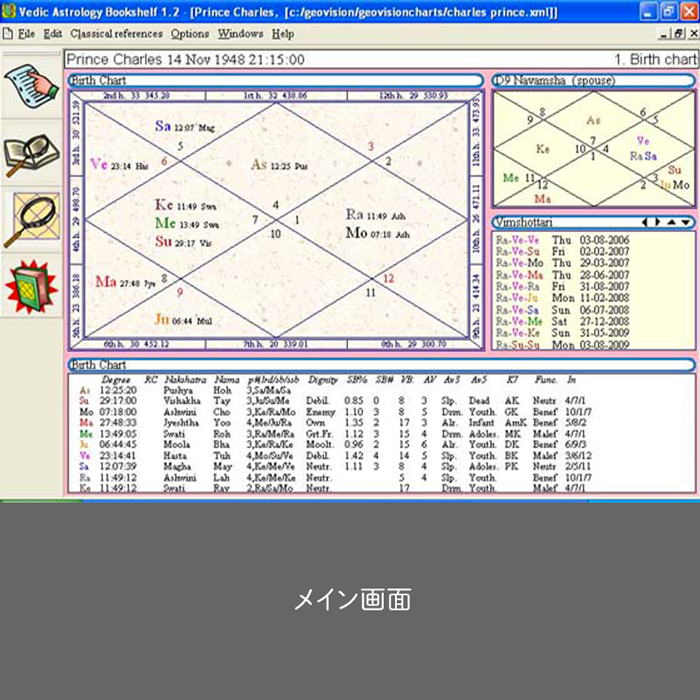
Task: Click Vimshottari left arrow
Action: (644, 222)
